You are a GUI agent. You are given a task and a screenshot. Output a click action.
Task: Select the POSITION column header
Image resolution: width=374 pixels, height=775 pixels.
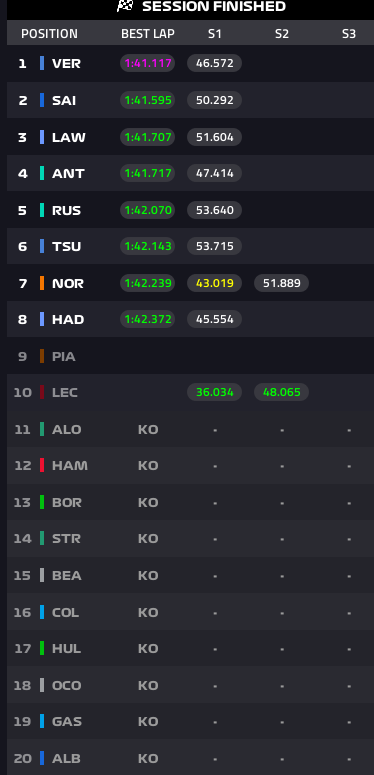(49, 34)
